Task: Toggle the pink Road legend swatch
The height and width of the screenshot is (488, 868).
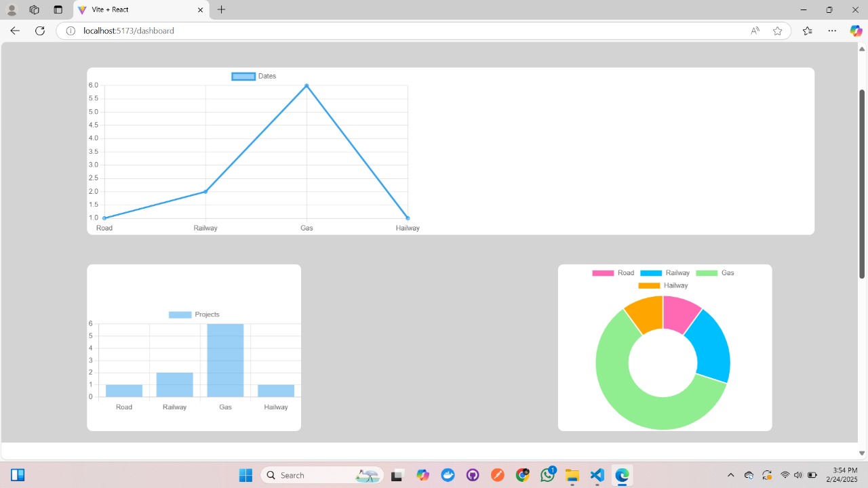Action: (x=603, y=273)
